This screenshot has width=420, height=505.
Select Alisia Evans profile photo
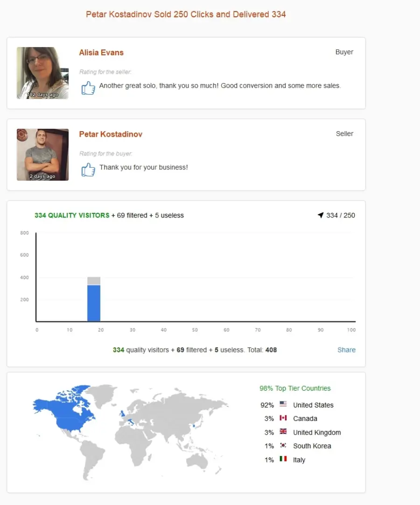(42, 73)
